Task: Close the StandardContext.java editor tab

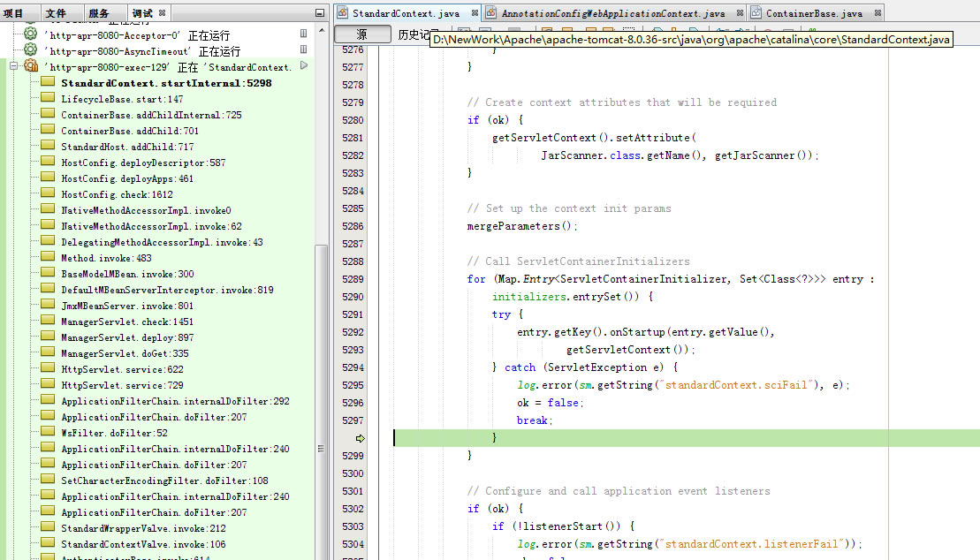Action: tap(475, 13)
